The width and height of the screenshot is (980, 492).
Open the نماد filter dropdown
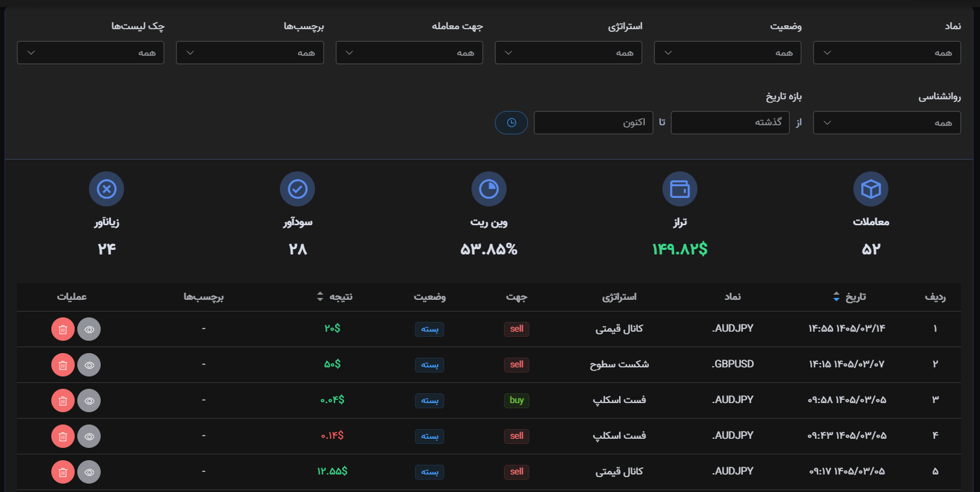[886, 53]
